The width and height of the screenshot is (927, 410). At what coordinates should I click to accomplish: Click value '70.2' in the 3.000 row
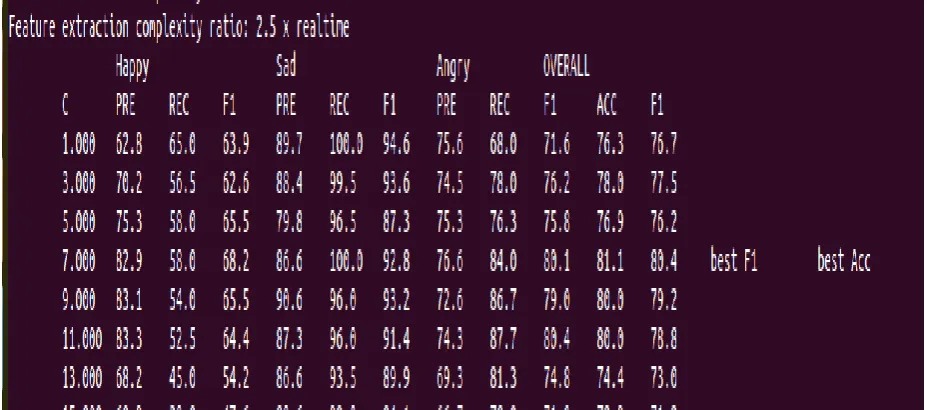(x=129, y=183)
